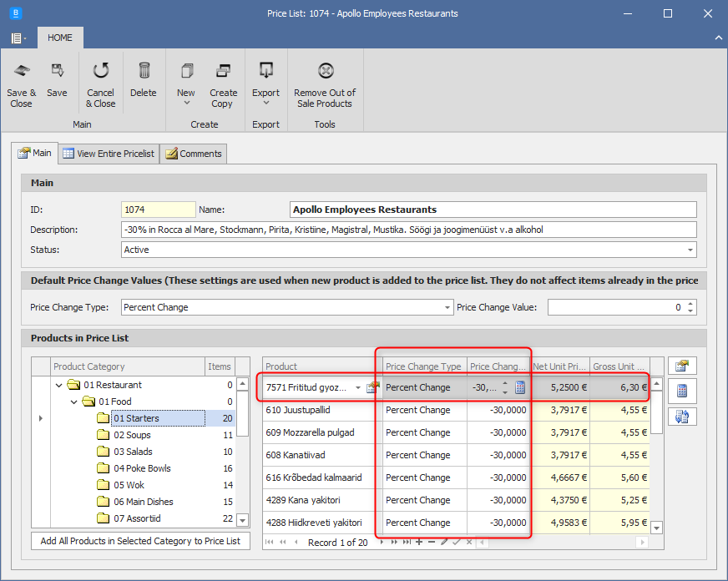Image resolution: width=728 pixels, height=581 pixels.
Task: Click the 610 Juustupallid product cell
Action: pos(322,410)
